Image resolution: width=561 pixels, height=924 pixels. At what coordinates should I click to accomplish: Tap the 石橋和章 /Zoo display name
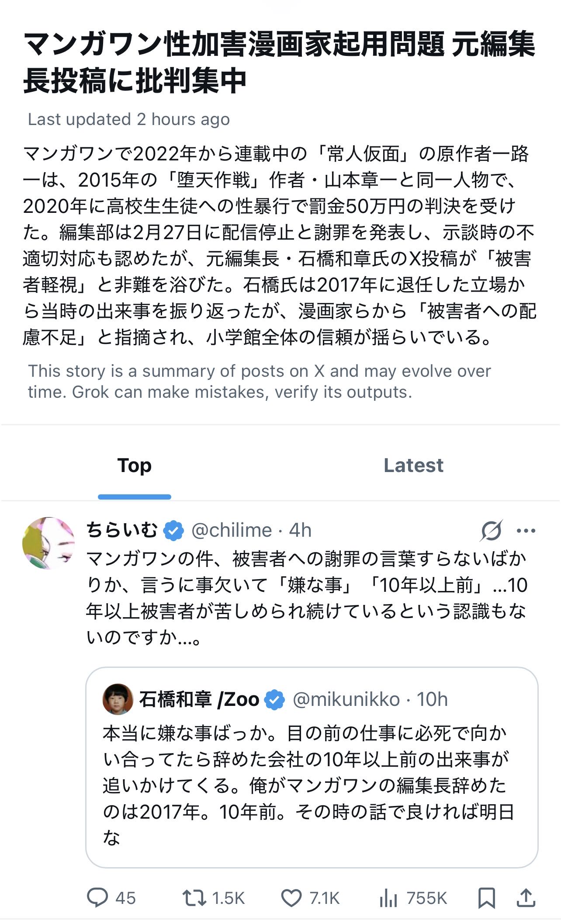tap(199, 699)
